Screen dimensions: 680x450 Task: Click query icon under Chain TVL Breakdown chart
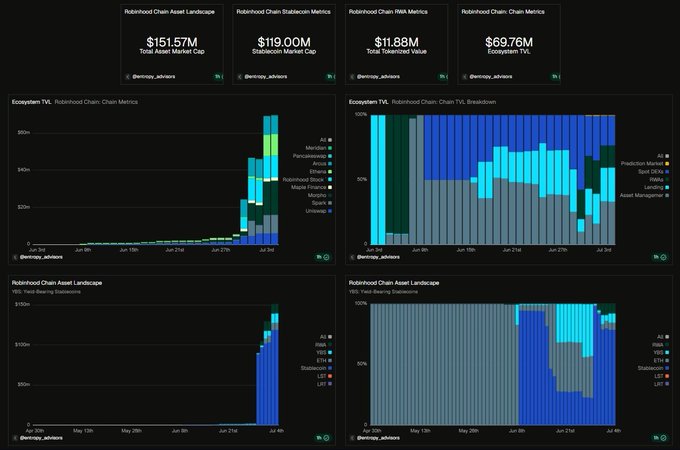click(352, 257)
